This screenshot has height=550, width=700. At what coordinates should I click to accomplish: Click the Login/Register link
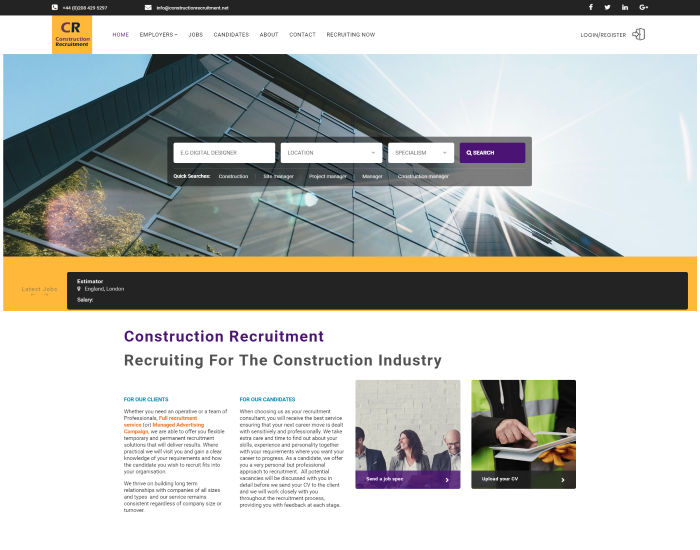click(602, 35)
